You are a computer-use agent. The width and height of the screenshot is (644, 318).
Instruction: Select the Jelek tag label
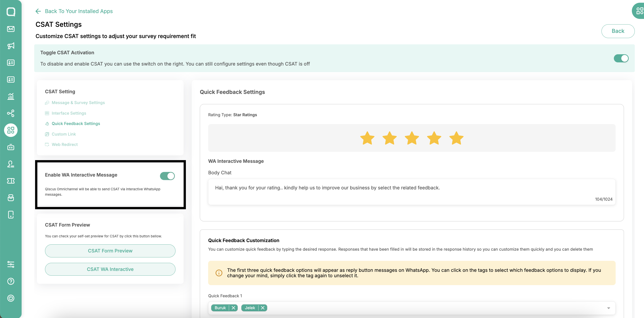[x=250, y=308]
